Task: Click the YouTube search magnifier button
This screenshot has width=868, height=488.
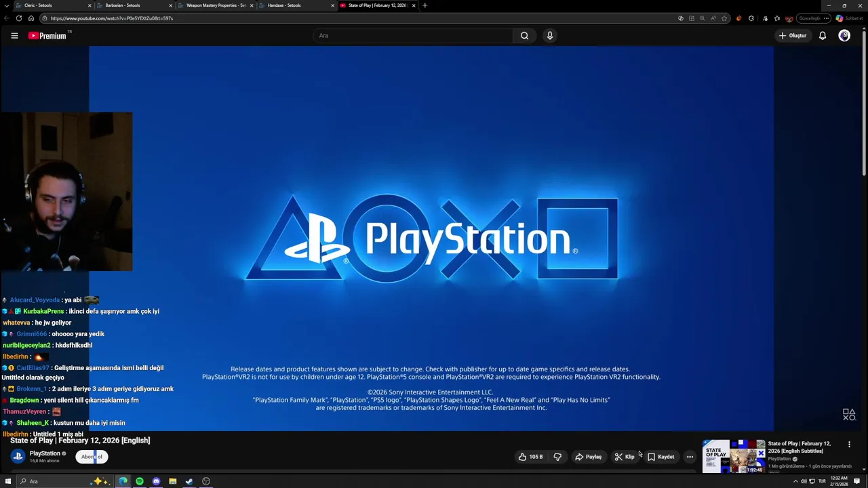Action: click(524, 35)
